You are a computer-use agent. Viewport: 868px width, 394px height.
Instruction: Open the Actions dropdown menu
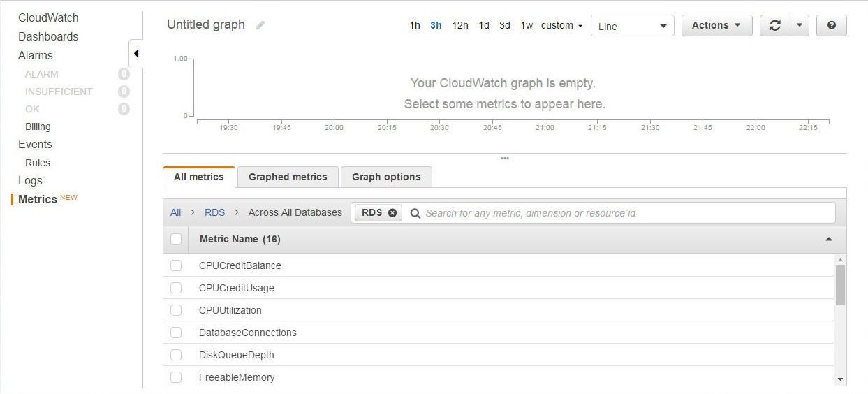click(716, 25)
